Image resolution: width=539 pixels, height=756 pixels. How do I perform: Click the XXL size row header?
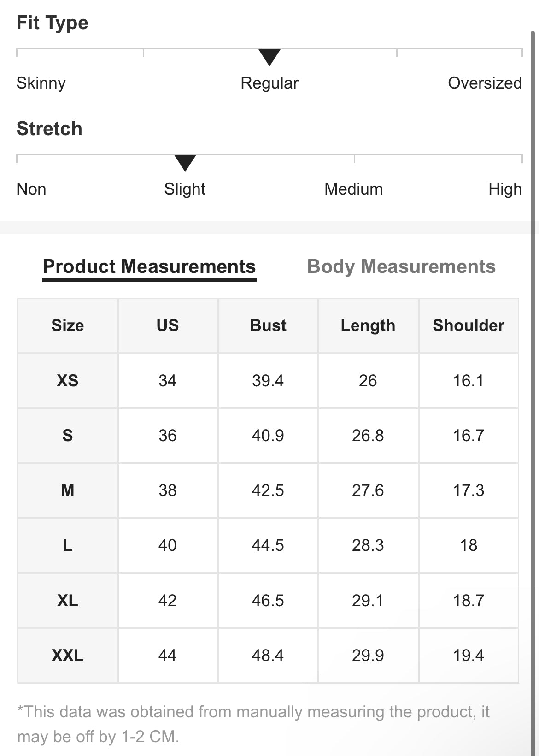68,656
